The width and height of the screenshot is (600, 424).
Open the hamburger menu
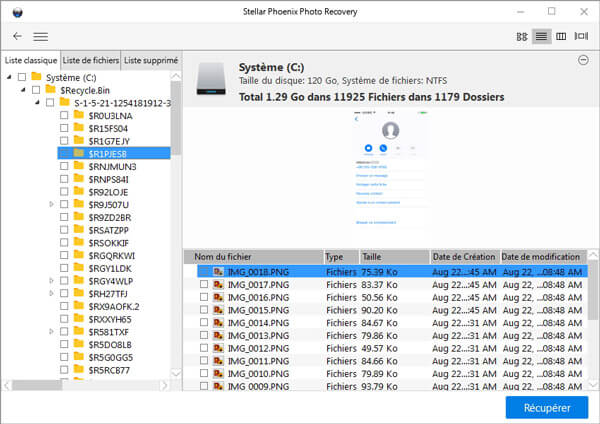click(x=41, y=37)
